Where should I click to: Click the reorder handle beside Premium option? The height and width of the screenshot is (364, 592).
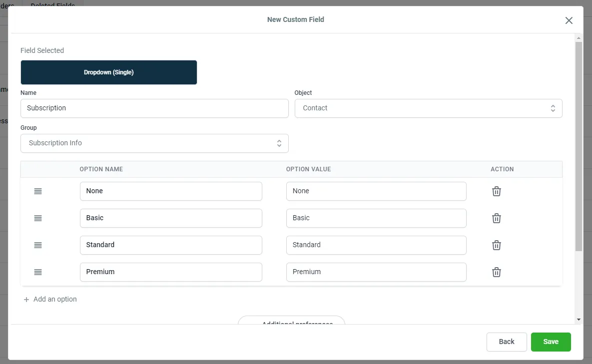(x=38, y=272)
